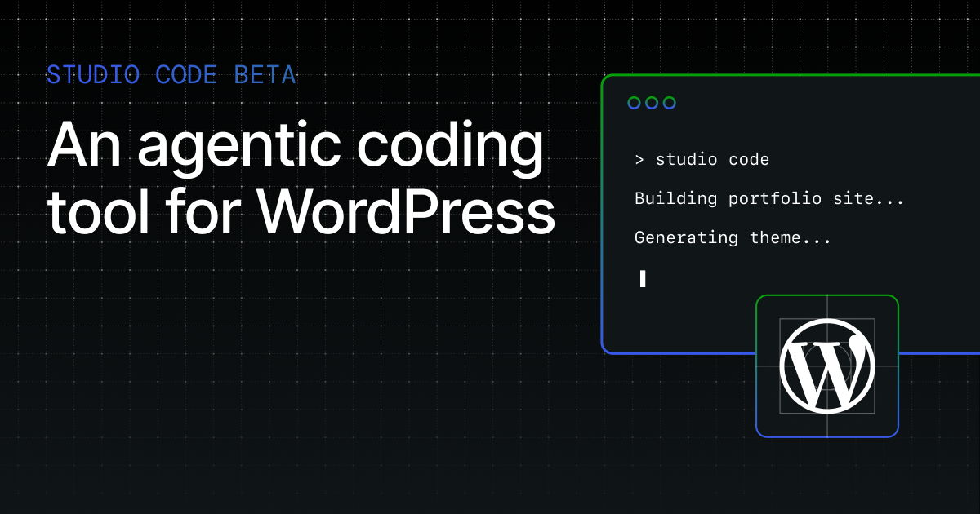Click the third circle in terminal window
This screenshot has height=514, width=980.
click(670, 103)
